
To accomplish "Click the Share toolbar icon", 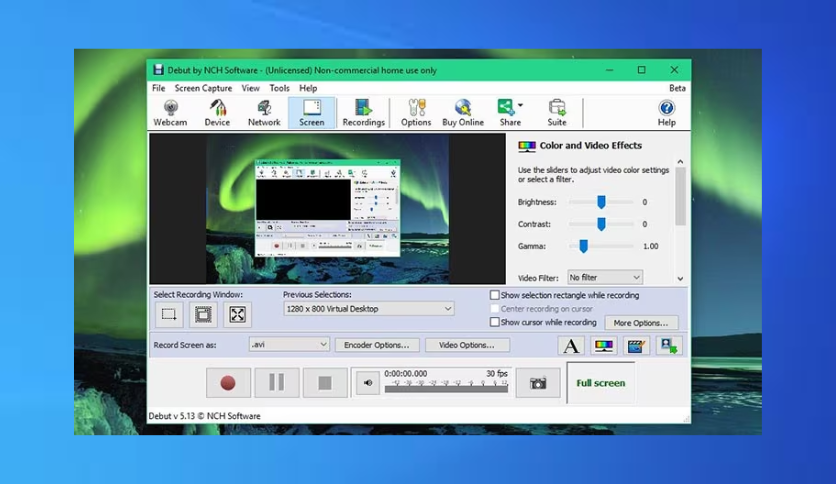I will [x=507, y=113].
